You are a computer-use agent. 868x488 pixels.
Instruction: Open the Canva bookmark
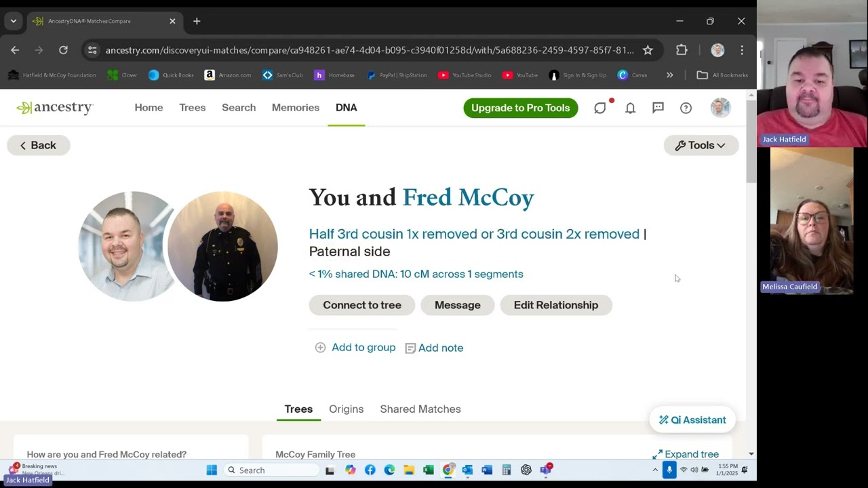tap(633, 75)
